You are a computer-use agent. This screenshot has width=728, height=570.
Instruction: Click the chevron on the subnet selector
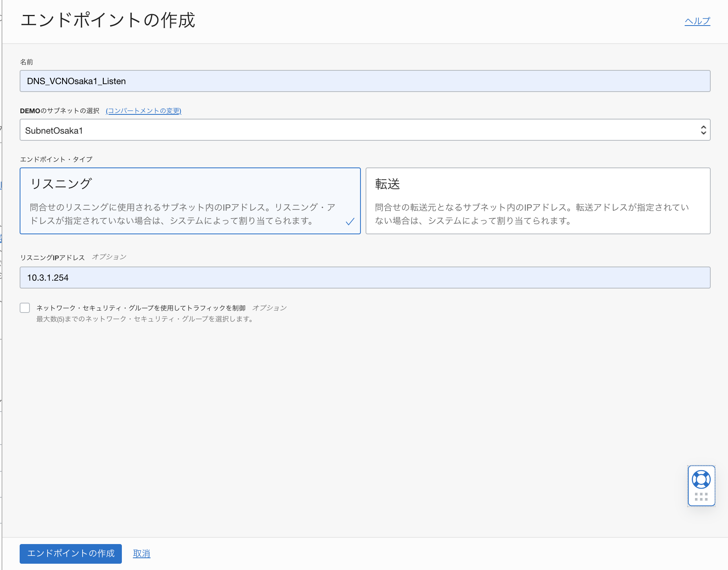pyautogui.click(x=703, y=130)
